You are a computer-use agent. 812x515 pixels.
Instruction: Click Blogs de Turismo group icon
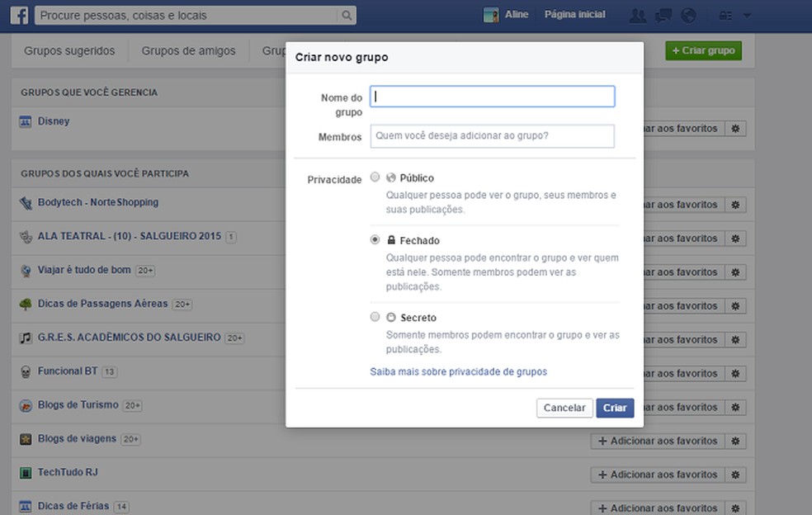tap(26, 406)
